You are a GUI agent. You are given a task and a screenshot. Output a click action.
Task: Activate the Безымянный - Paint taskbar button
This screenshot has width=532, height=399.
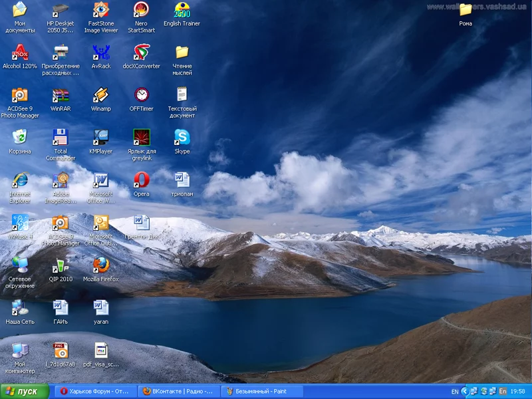point(261,392)
